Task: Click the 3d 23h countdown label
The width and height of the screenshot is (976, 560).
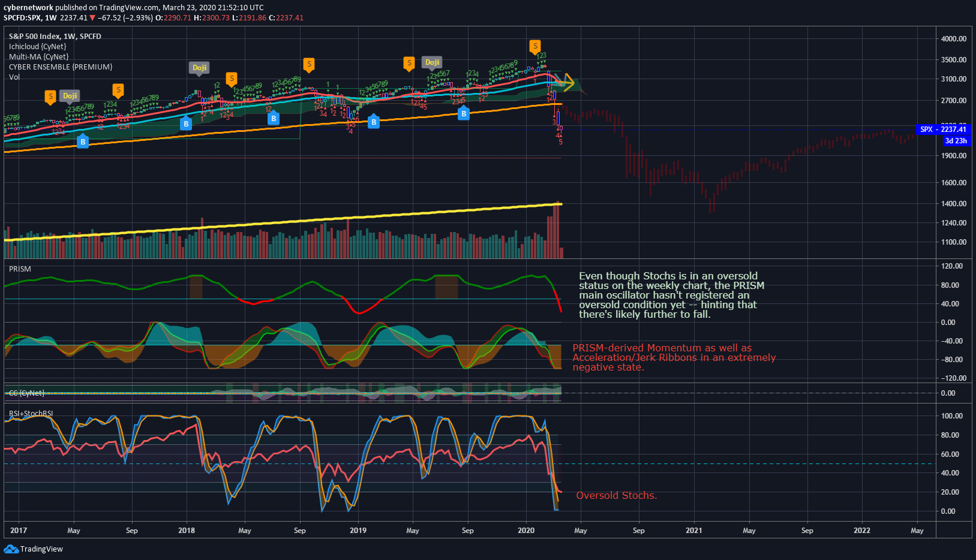Action: (x=956, y=141)
